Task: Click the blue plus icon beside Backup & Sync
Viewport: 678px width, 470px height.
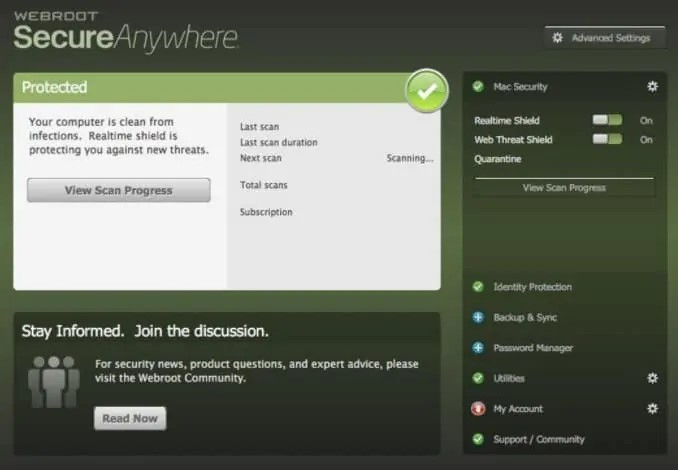Action: (478, 317)
